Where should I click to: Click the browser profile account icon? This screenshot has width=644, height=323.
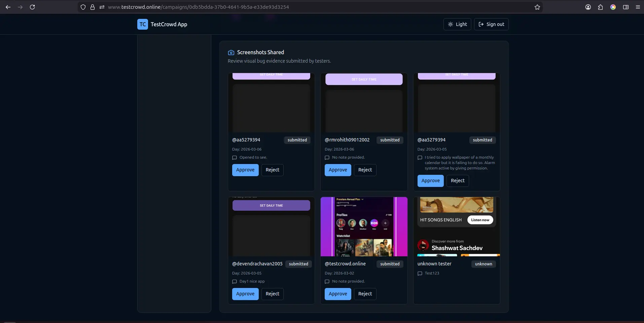tap(588, 7)
